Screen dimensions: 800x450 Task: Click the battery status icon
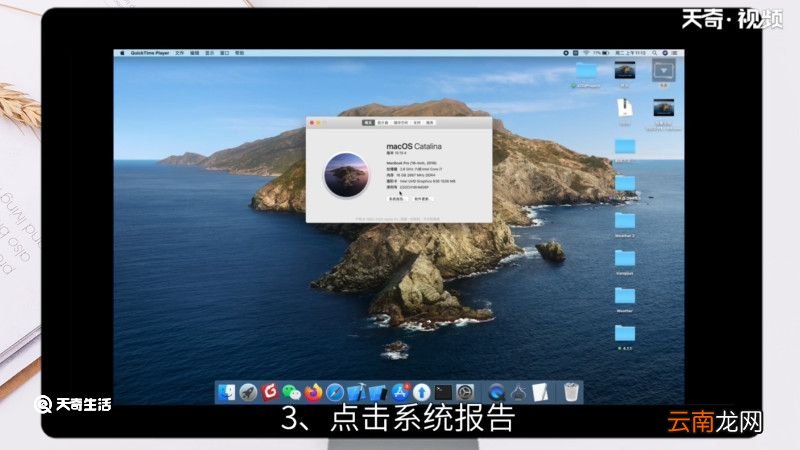606,53
